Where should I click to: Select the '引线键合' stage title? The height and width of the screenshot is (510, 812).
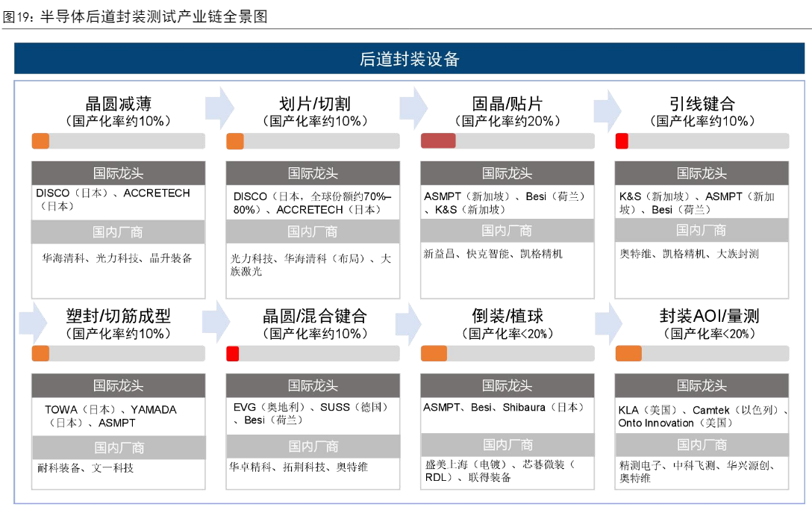coord(702,104)
